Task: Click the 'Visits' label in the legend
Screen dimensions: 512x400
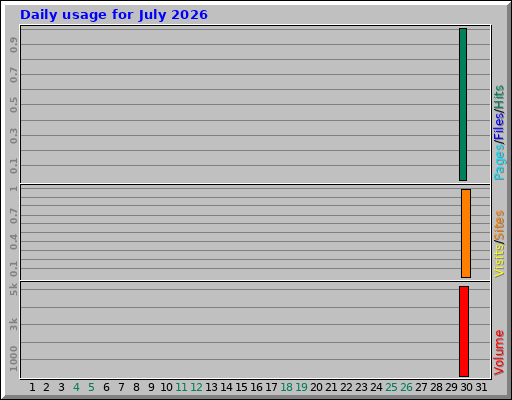Action: point(499,261)
